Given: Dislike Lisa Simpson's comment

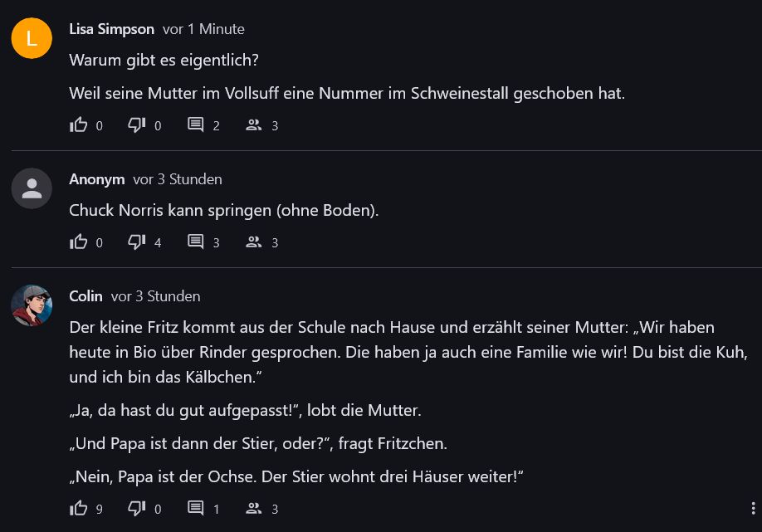Looking at the screenshot, I should (x=137, y=125).
